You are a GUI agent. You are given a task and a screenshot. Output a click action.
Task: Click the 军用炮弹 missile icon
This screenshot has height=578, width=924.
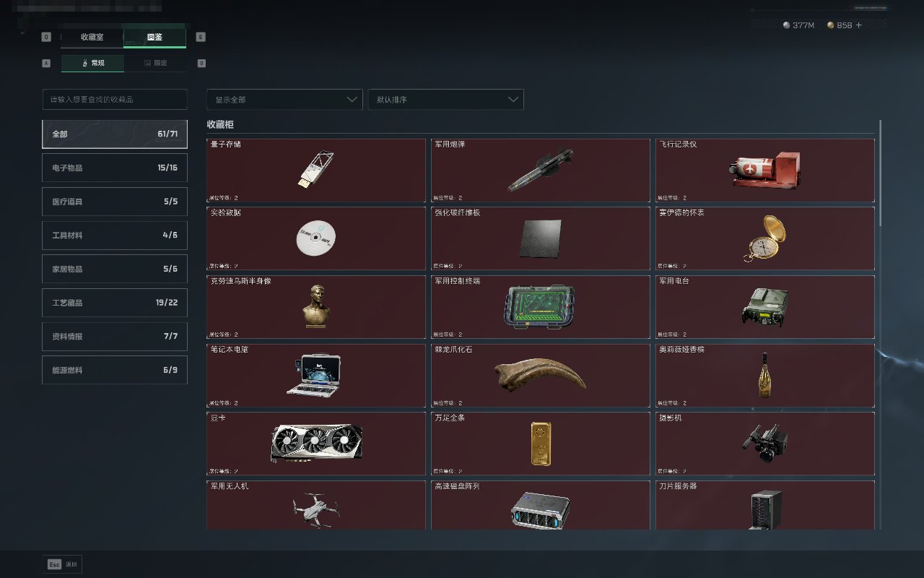coord(541,171)
